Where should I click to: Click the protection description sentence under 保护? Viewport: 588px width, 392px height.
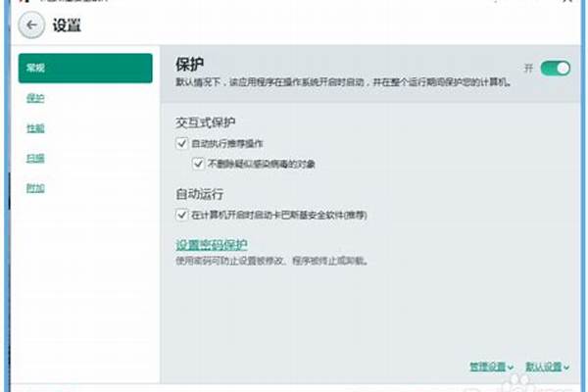coord(344,81)
